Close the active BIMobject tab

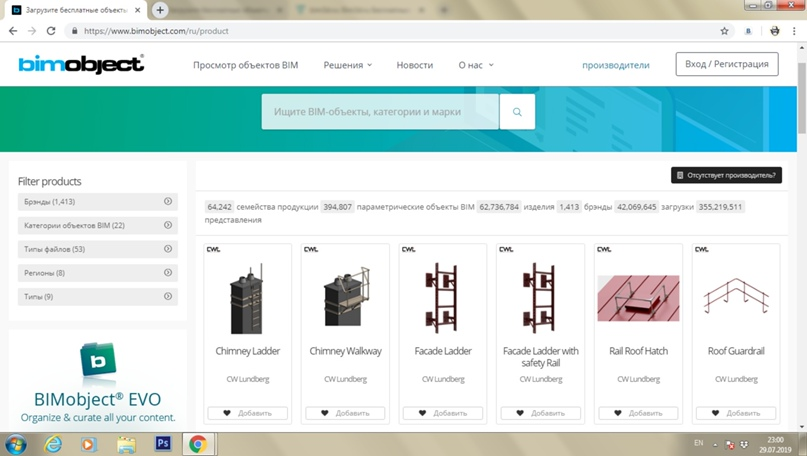pyautogui.click(x=137, y=10)
